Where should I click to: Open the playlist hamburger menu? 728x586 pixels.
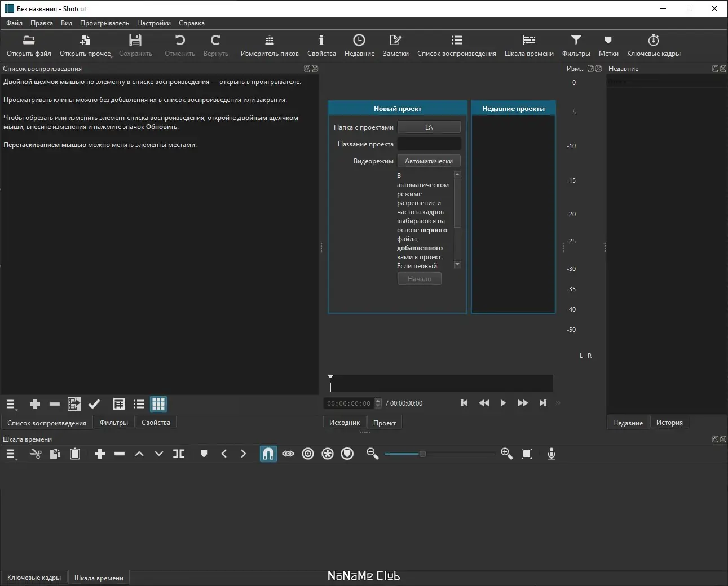(11, 405)
